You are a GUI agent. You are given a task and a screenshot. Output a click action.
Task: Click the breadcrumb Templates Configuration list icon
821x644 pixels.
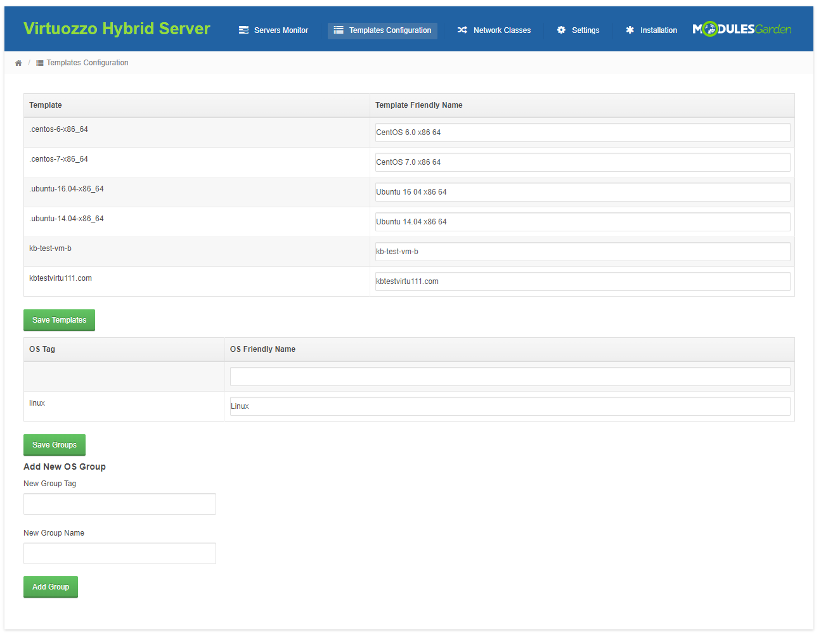coord(40,63)
